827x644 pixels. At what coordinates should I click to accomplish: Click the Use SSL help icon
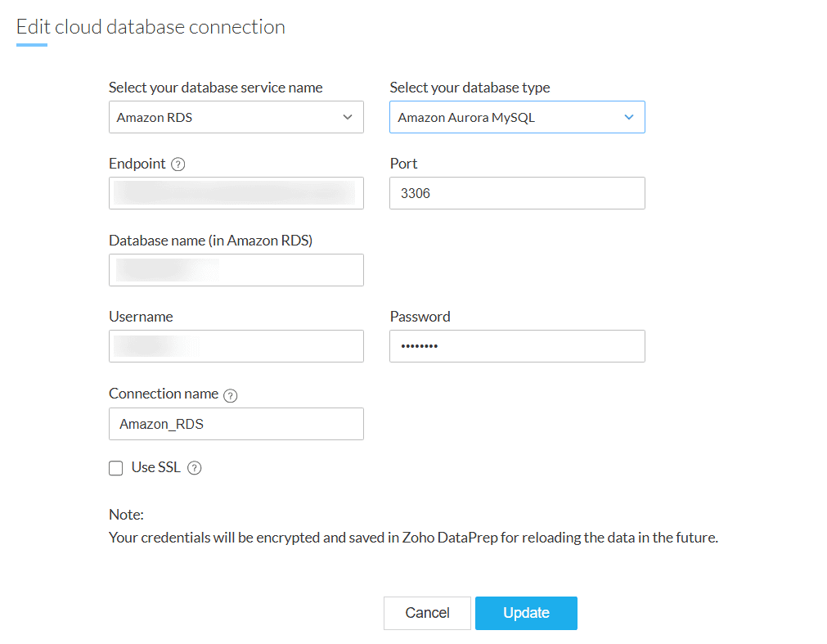(194, 468)
